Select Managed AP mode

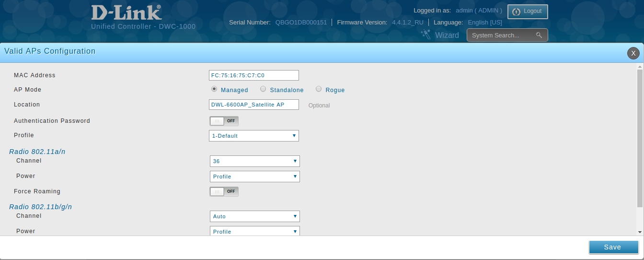click(x=214, y=89)
